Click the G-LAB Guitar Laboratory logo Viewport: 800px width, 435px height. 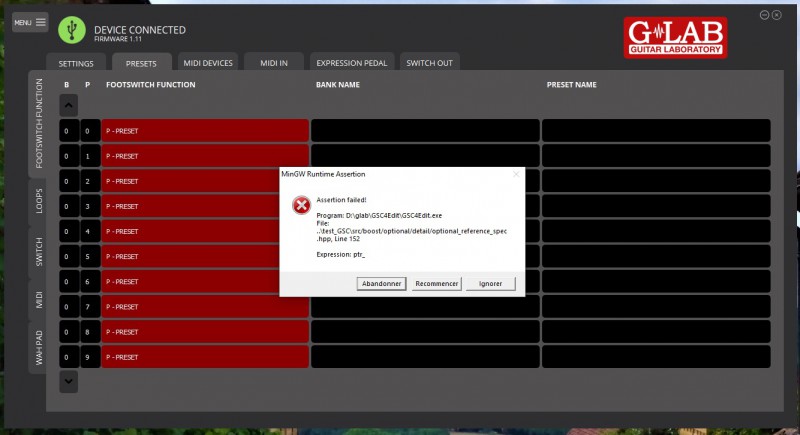(674, 37)
